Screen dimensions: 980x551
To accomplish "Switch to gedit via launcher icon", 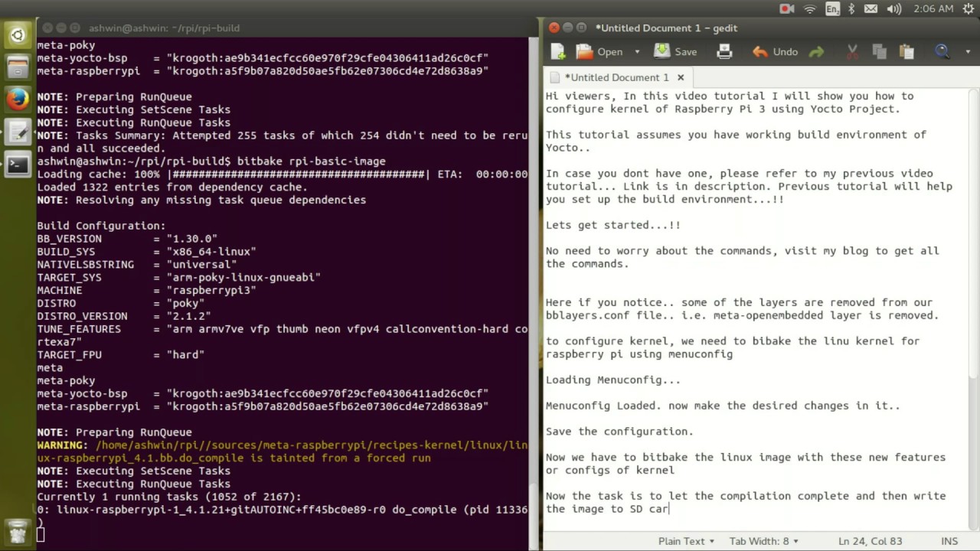I will click(x=18, y=132).
